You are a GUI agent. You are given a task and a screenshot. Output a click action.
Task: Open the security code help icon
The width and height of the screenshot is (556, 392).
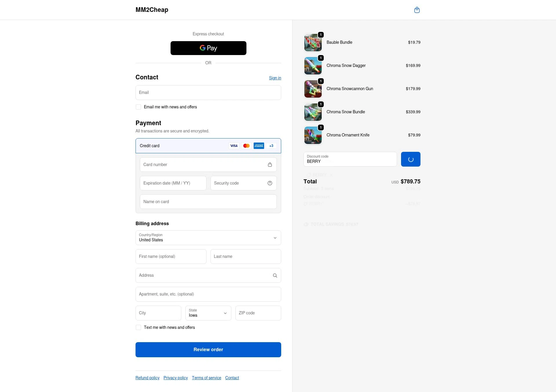[x=270, y=183]
